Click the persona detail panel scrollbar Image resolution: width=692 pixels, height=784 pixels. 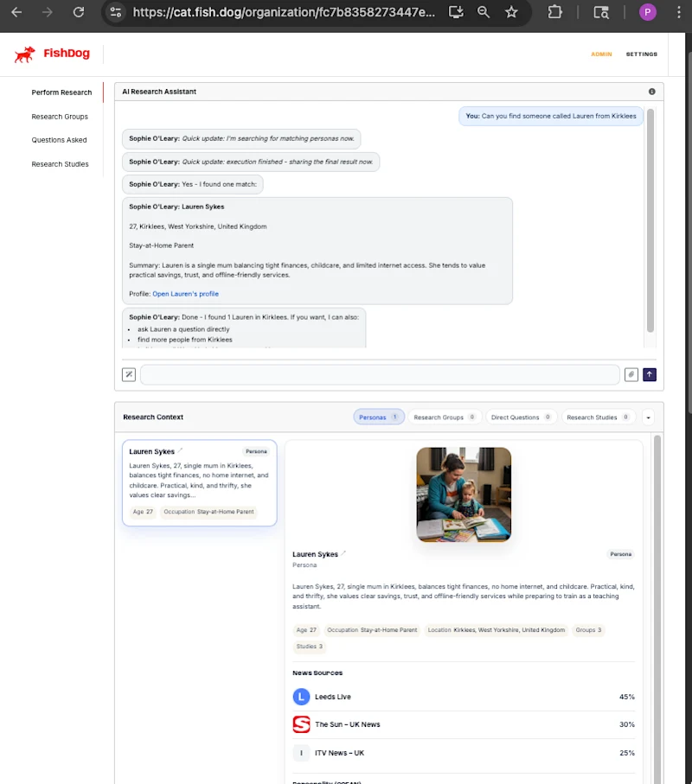point(657,609)
